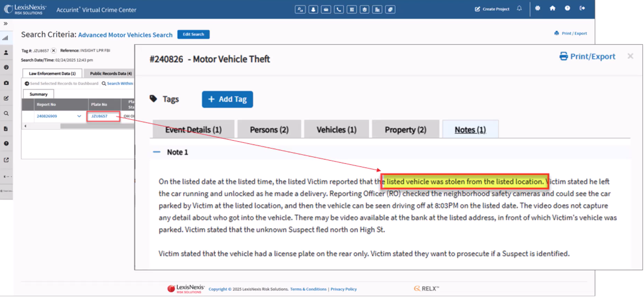Open plate number JZU8657 link
Screen dimensions: 644x297
[100, 116]
